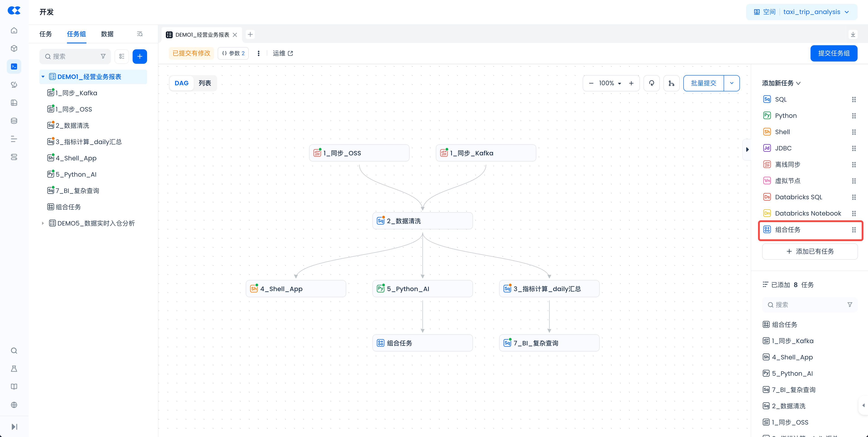The image size is (868, 437).
Task: Switch to the 任务 tab
Action: click(x=45, y=34)
